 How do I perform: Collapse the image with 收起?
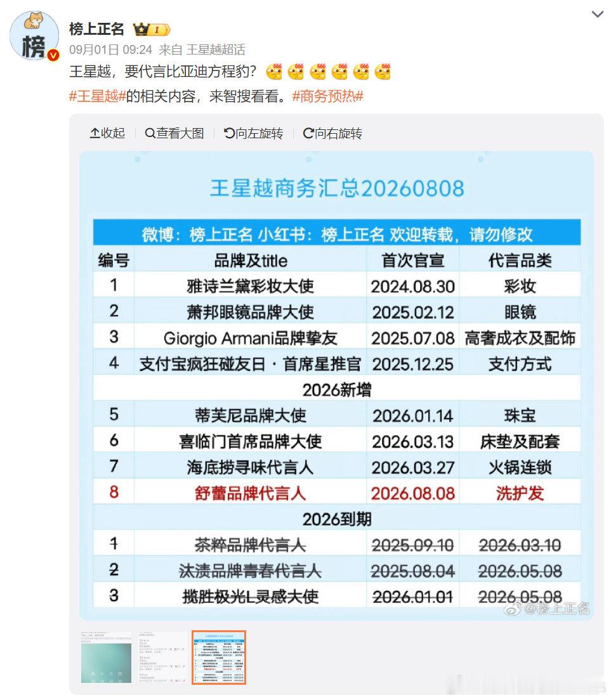[107, 133]
